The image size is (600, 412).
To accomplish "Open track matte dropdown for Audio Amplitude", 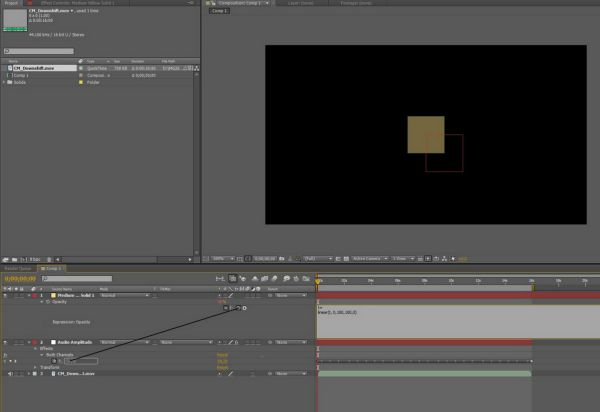I will click(x=186, y=342).
